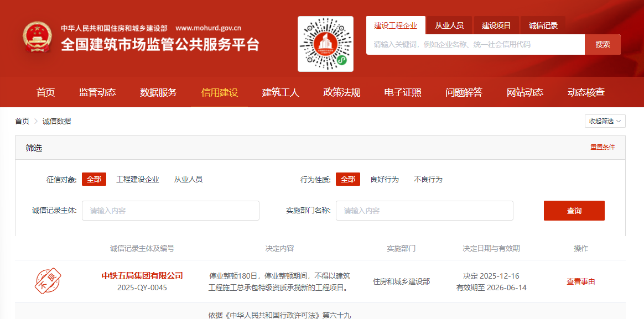Open 查看事由 for 中铁五局 record

pyautogui.click(x=580, y=281)
